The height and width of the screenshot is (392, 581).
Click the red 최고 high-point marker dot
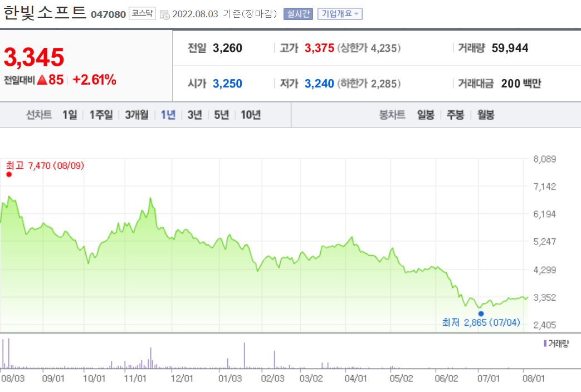tap(9, 174)
